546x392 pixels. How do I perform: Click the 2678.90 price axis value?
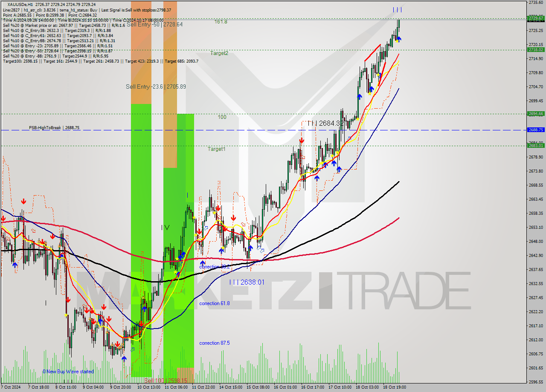(536, 157)
